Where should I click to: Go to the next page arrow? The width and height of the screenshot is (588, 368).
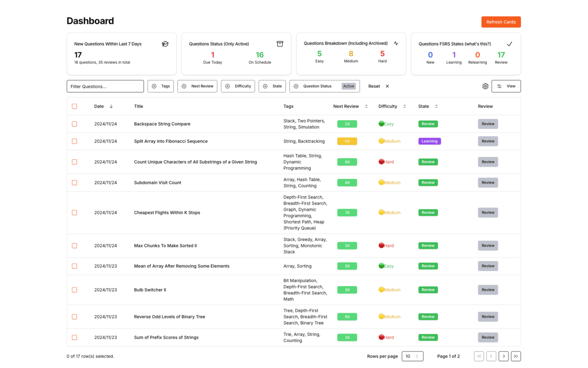pyautogui.click(x=503, y=356)
